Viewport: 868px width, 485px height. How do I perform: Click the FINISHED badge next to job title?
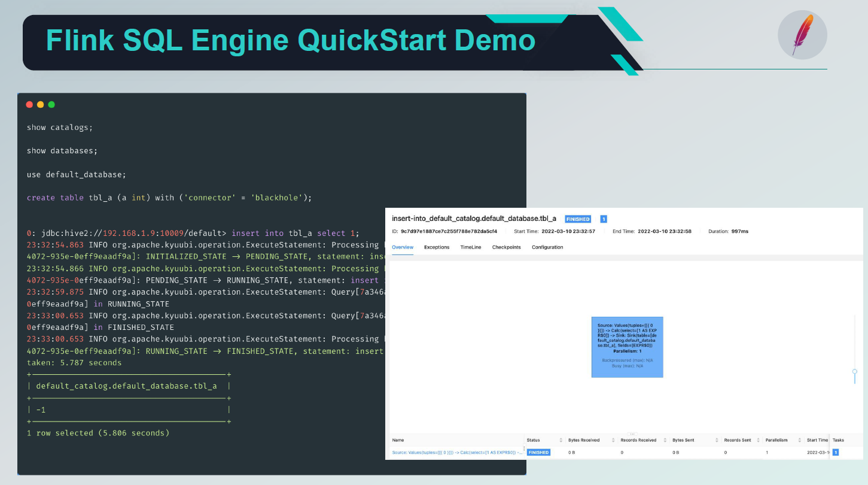click(578, 219)
